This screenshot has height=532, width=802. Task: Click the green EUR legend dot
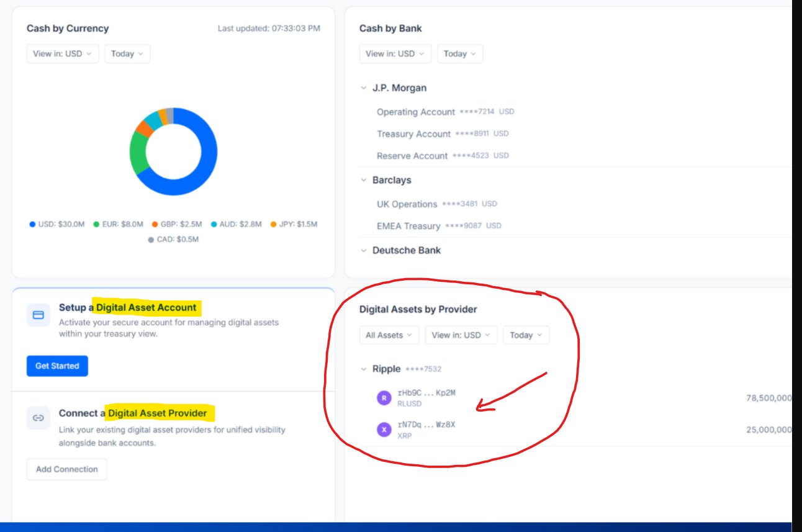97,225
